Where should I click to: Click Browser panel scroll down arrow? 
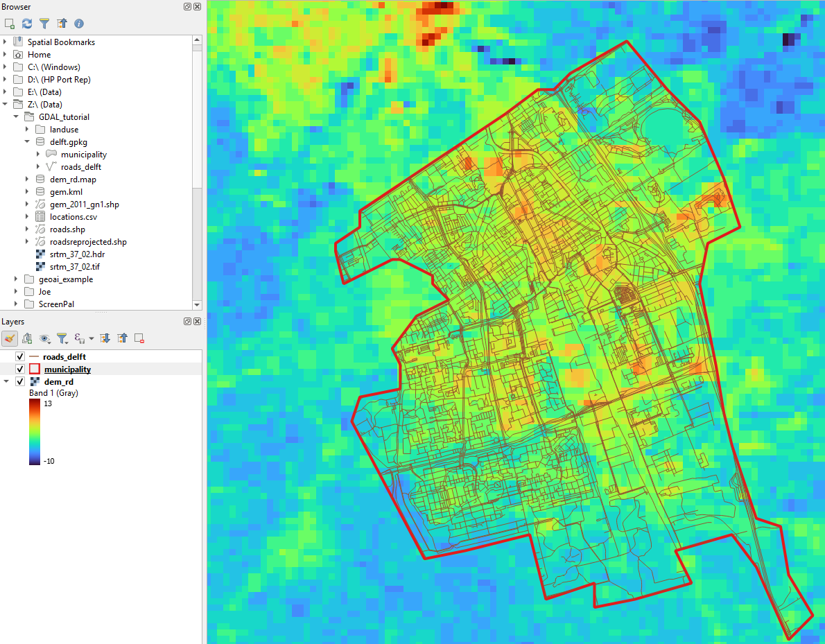point(197,305)
